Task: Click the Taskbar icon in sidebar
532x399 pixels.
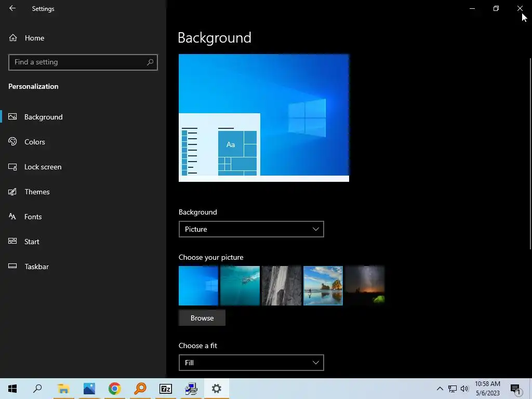Action: click(12, 266)
